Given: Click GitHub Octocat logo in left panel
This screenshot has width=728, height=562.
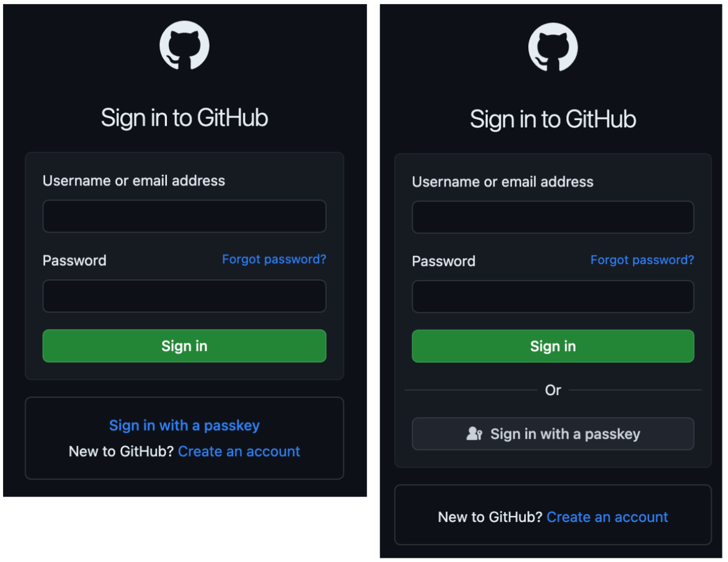Looking at the screenshot, I should 184,45.
